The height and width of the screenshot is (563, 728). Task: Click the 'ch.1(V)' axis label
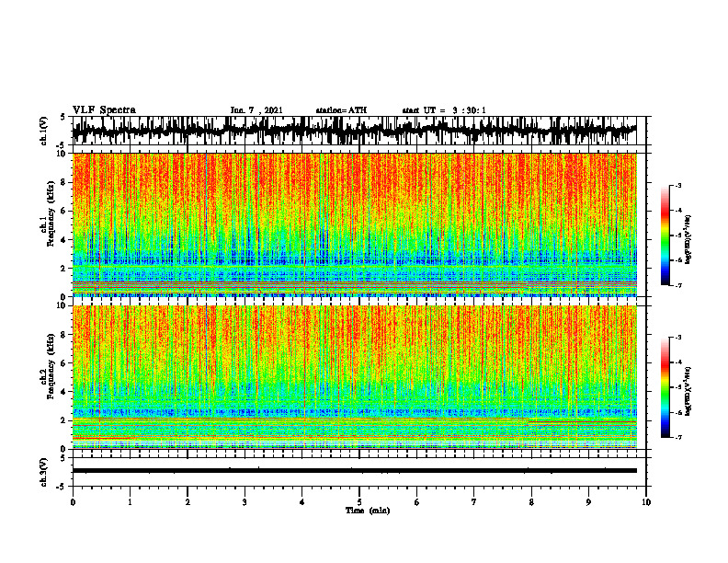tap(44, 131)
